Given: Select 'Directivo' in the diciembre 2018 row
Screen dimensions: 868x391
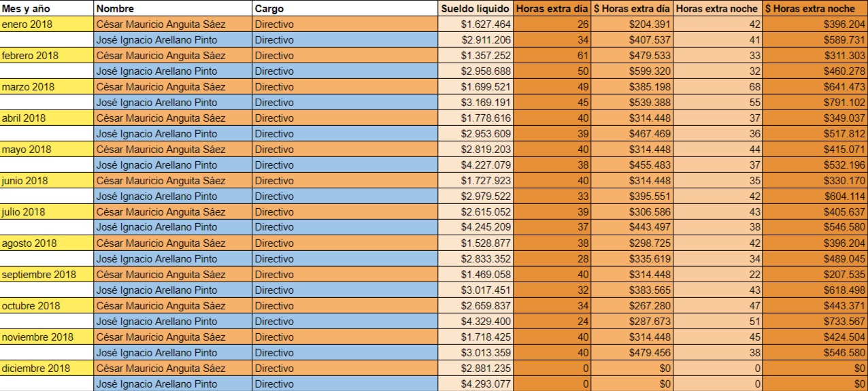Looking at the screenshot, I should (345, 369).
